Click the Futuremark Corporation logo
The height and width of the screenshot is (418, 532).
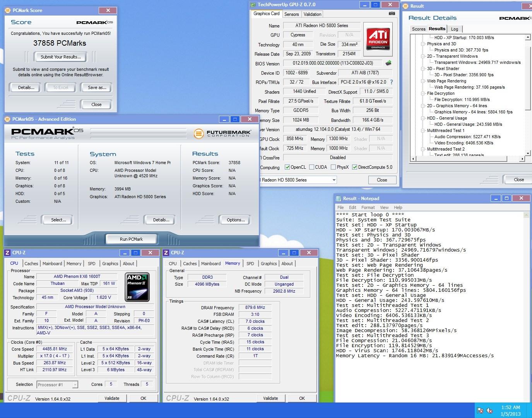point(222,134)
